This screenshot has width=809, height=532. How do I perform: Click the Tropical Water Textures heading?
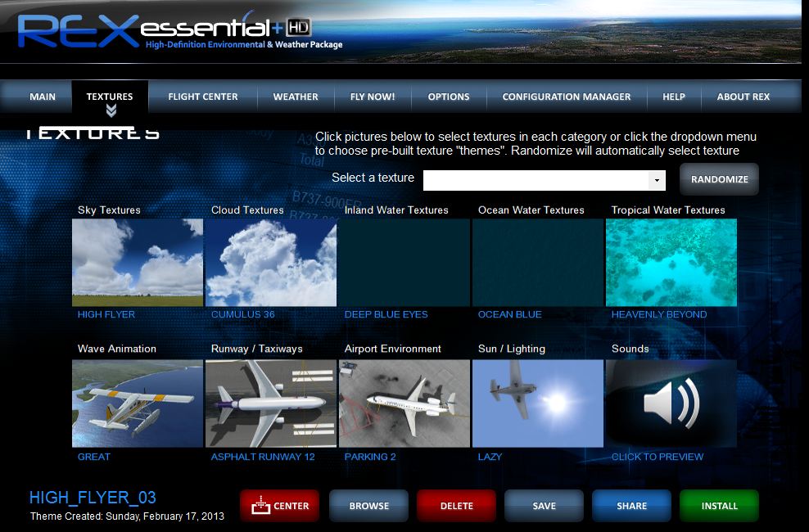click(668, 210)
